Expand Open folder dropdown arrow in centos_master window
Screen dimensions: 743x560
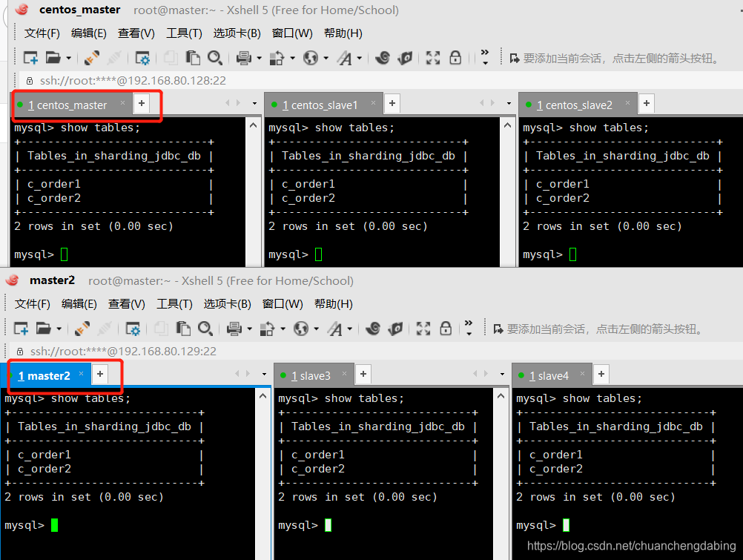point(69,59)
